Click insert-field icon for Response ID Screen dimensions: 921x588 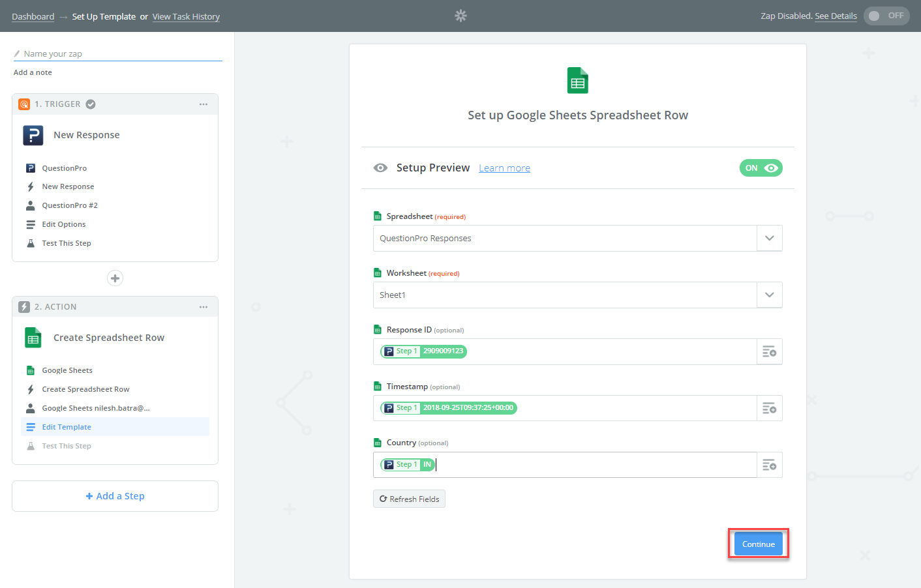769,352
